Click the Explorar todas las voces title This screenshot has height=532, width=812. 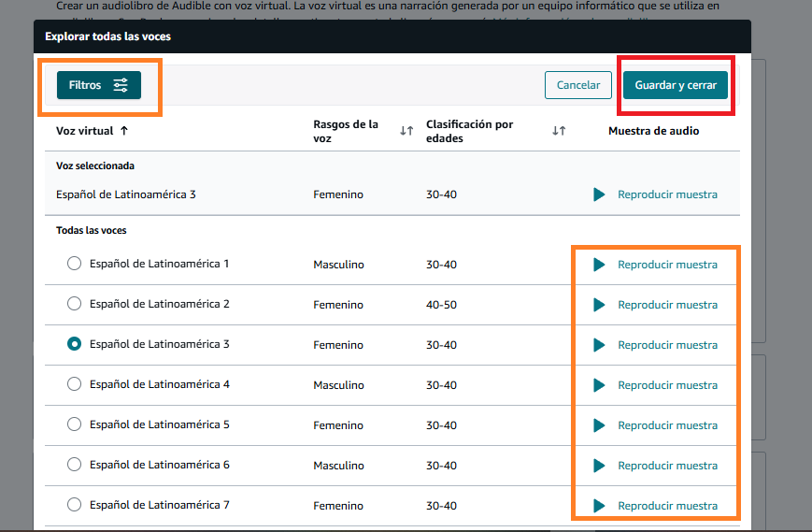(x=107, y=36)
